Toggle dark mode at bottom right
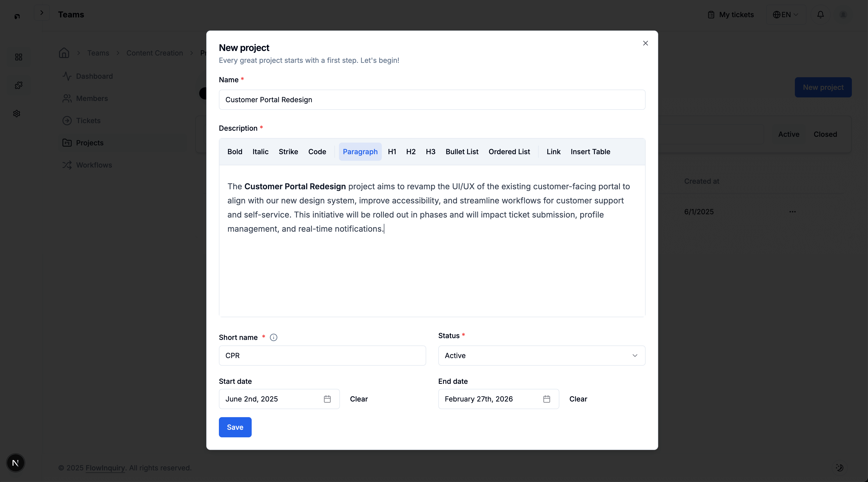 tap(839, 468)
